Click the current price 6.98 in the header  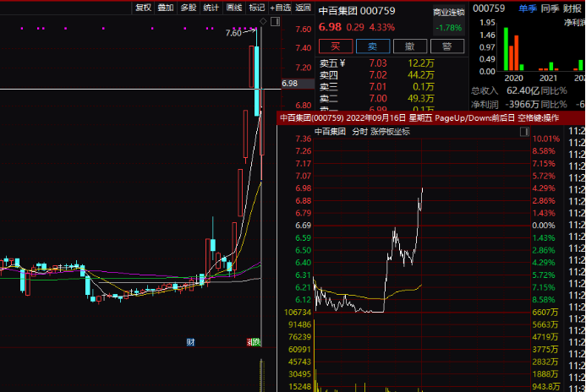[x=330, y=27]
